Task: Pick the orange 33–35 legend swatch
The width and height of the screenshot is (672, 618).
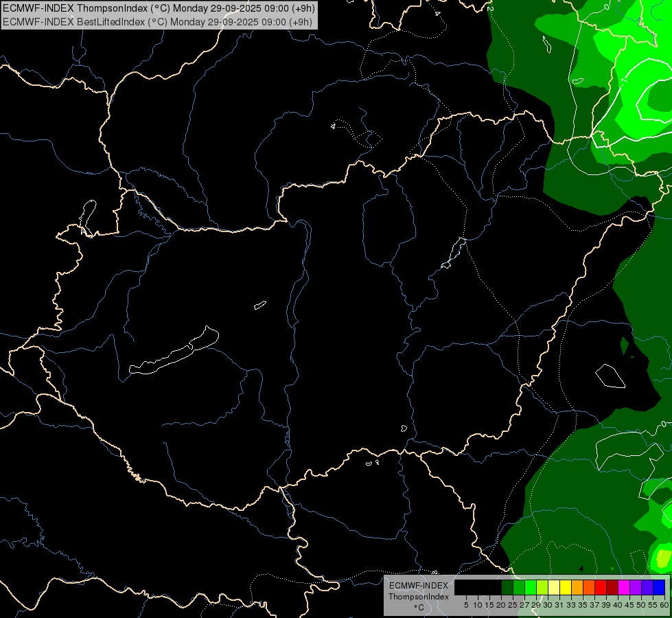Action: pos(577,587)
